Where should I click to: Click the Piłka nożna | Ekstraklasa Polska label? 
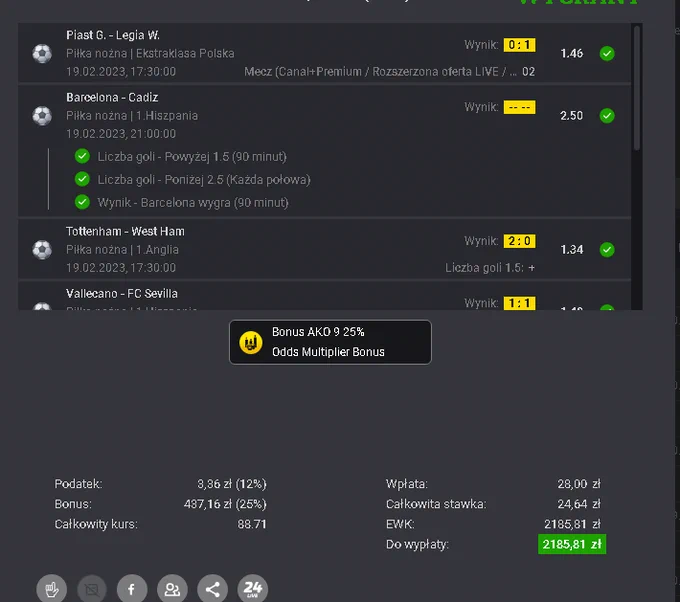tap(150, 53)
